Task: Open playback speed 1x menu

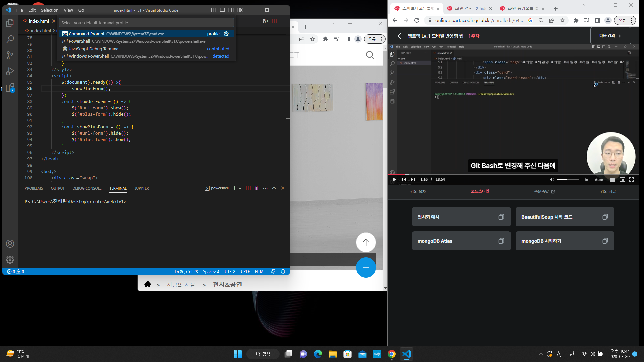Action: [x=586, y=180]
